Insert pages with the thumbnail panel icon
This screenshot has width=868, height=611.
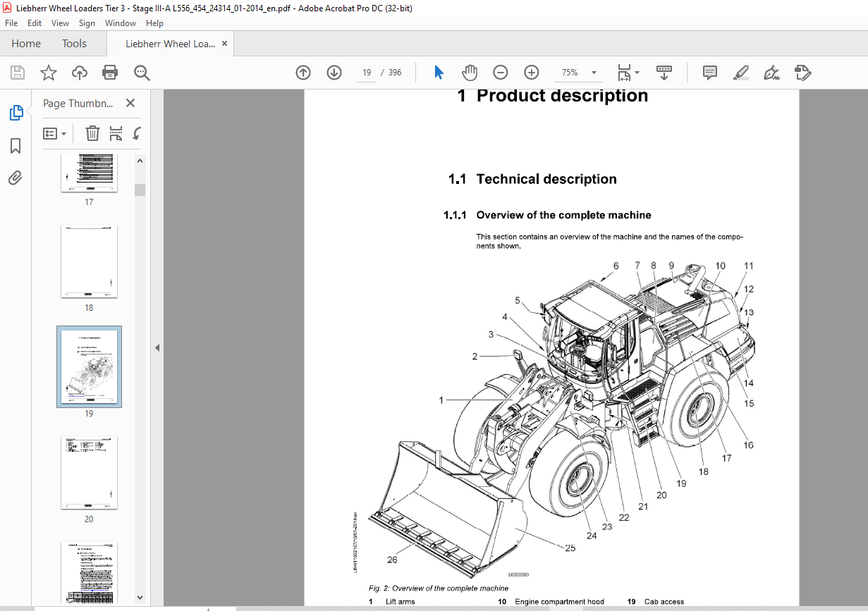click(116, 133)
